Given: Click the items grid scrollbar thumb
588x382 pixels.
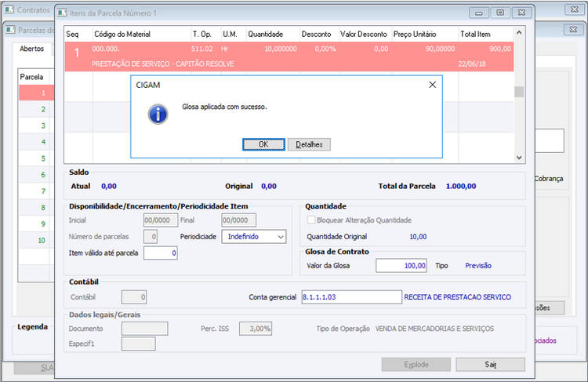Looking at the screenshot, I should pos(519,92).
